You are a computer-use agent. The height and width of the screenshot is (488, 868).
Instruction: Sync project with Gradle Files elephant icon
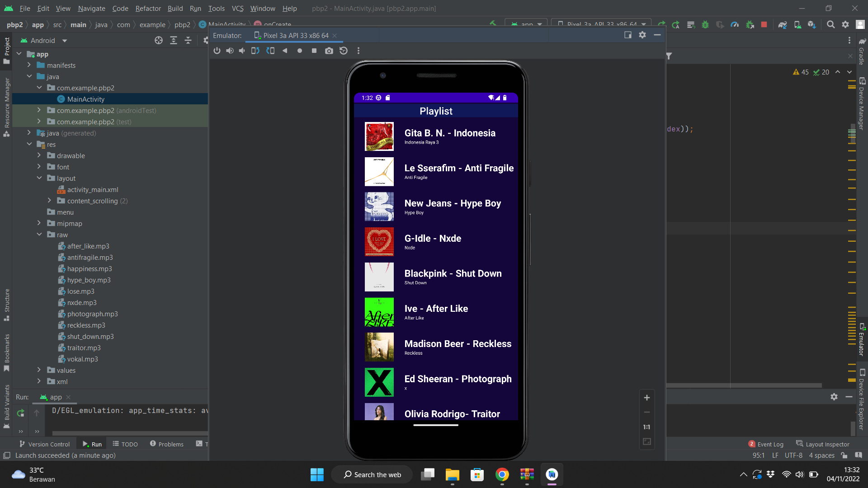click(783, 24)
